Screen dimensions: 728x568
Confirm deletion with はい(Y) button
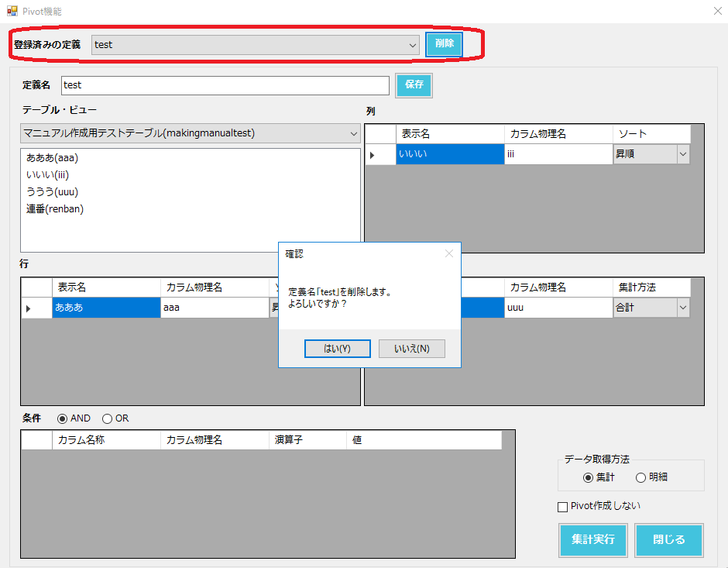[337, 349]
